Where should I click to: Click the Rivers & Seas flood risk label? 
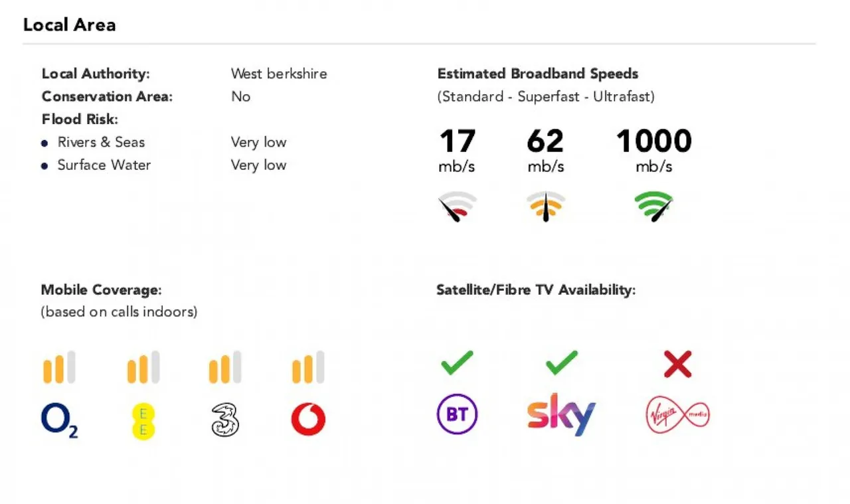click(x=101, y=142)
